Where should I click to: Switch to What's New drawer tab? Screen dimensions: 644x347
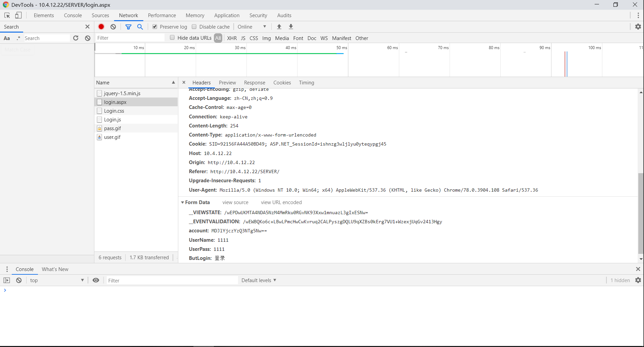click(x=55, y=269)
